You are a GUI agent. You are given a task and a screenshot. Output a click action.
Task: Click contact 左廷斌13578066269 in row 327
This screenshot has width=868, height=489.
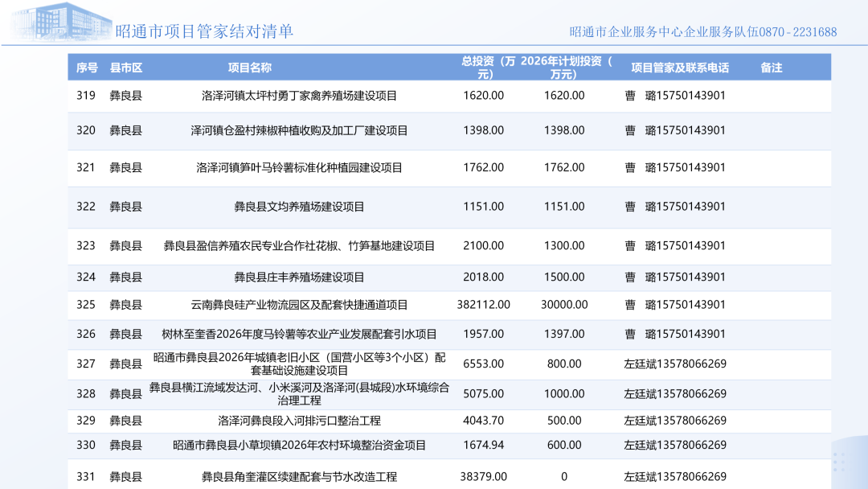675,364
